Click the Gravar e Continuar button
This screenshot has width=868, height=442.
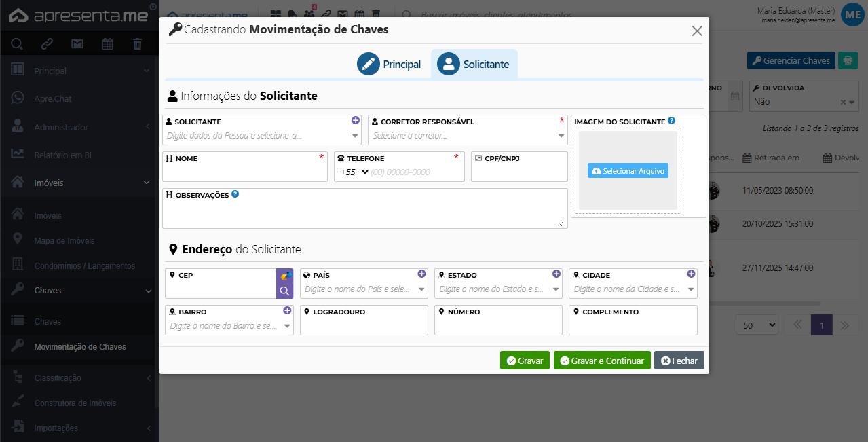coord(602,361)
